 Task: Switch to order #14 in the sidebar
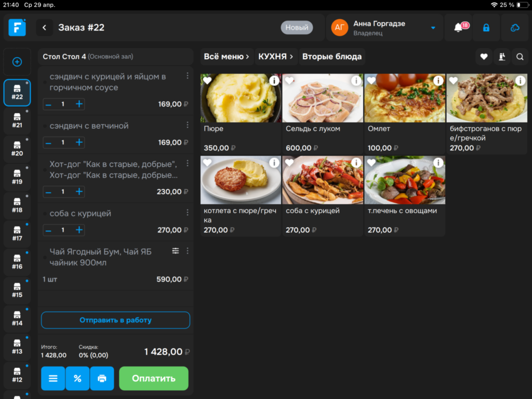click(x=17, y=318)
